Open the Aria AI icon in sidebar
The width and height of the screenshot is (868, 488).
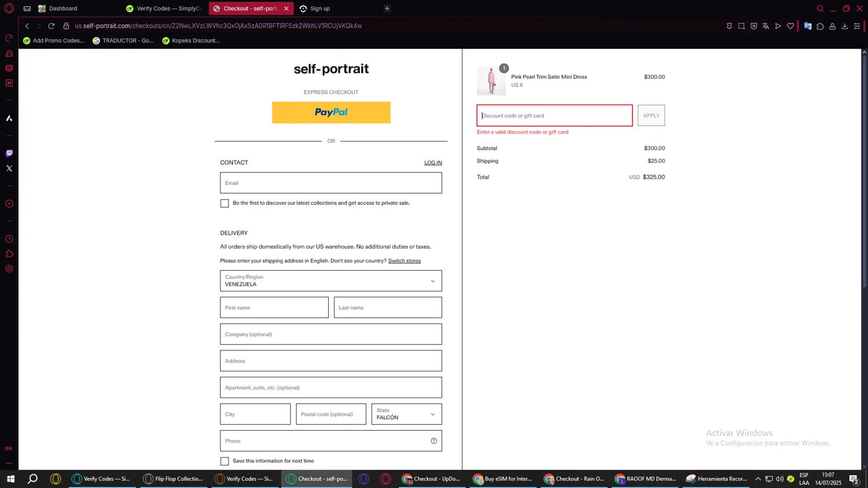pos(9,118)
